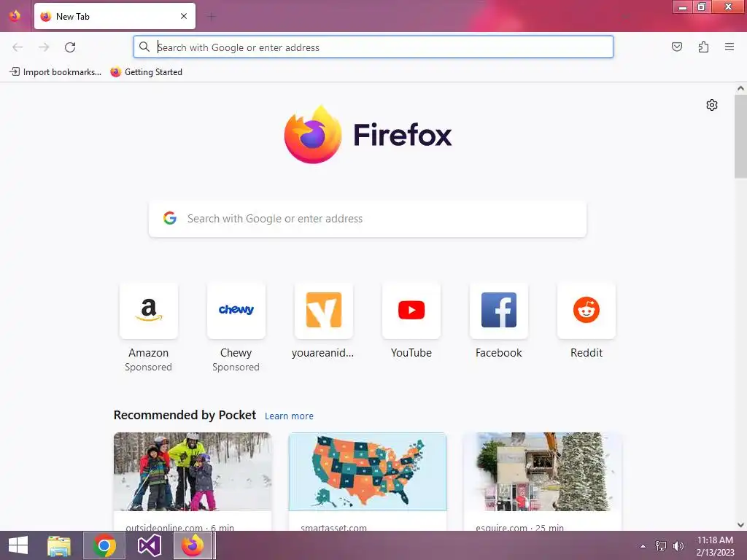The height and width of the screenshot is (560, 747).
Task: Click the Firefox taskbar button
Action: 194,545
